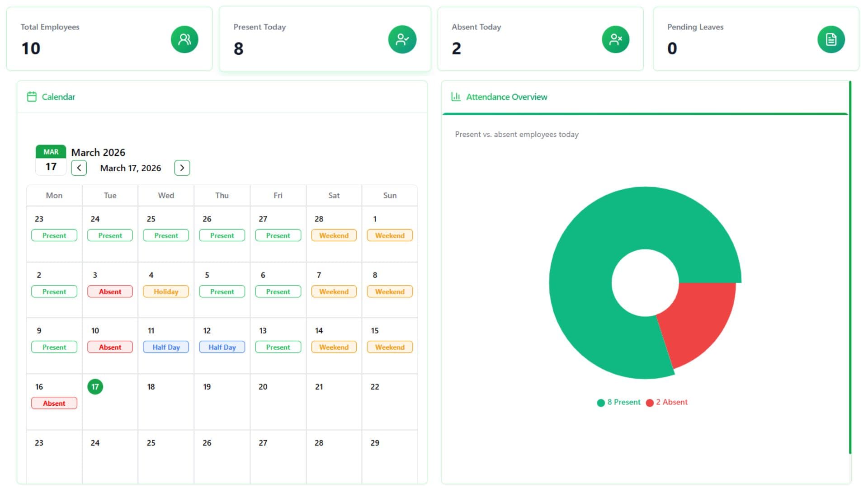Screen dimensions: 868x488
Task: Click the Total Employees group icon
Action: [x=184, y=39]
